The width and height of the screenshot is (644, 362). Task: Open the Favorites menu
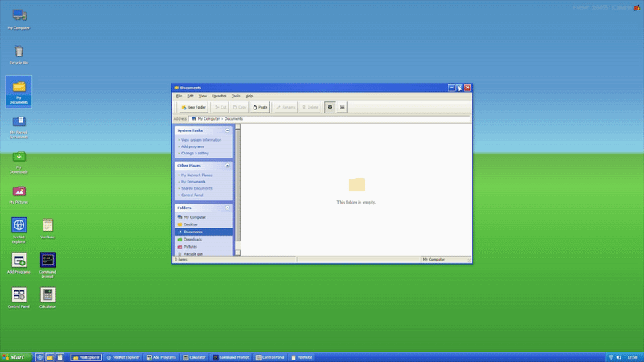click(x=219, y=96)
